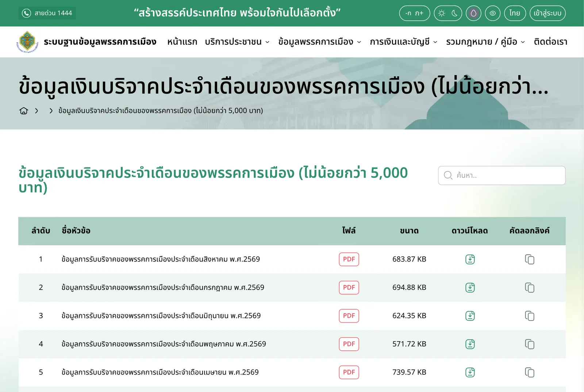Select the 571.72 KB size cell
The image size is (584, 392).
pos(409,344)
